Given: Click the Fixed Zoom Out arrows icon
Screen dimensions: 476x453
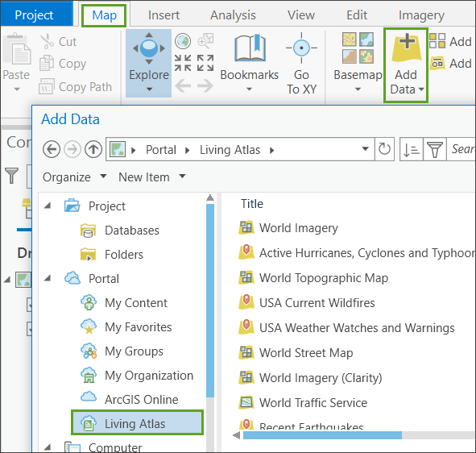Looking at the screenshot, I should tap(205, 63).
